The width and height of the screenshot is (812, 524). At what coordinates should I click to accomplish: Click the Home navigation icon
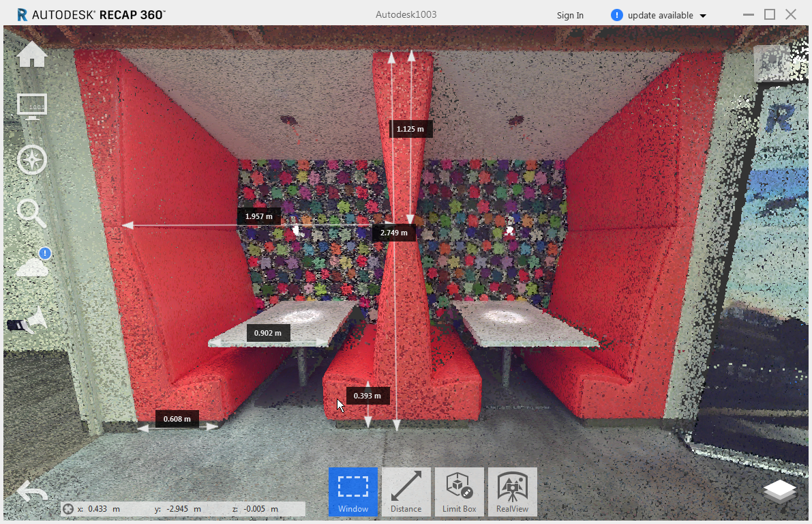[31, 53]
